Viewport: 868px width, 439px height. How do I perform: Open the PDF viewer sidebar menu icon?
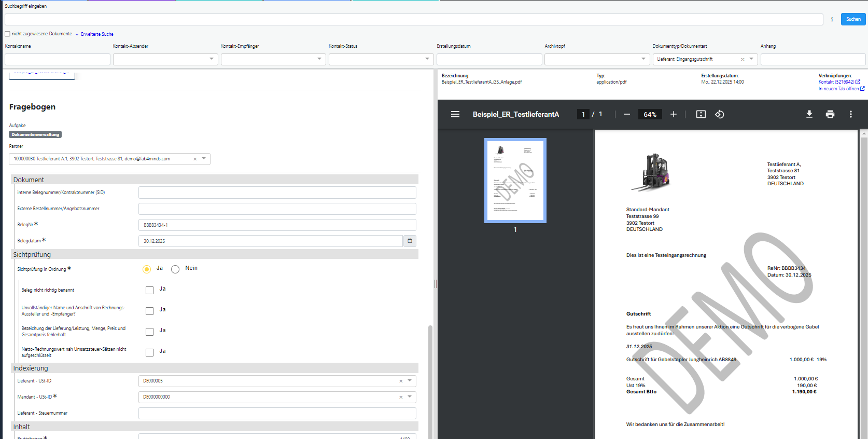[x=455, y=114]
